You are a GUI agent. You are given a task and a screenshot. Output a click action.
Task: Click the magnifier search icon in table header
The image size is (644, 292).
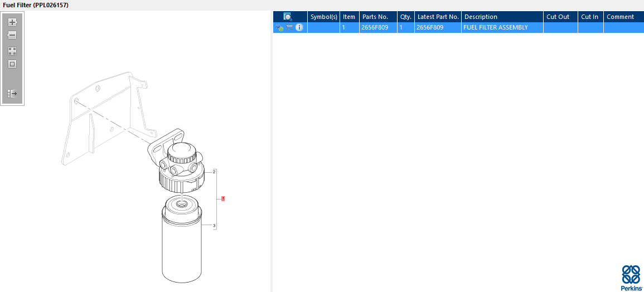(288, 17)
